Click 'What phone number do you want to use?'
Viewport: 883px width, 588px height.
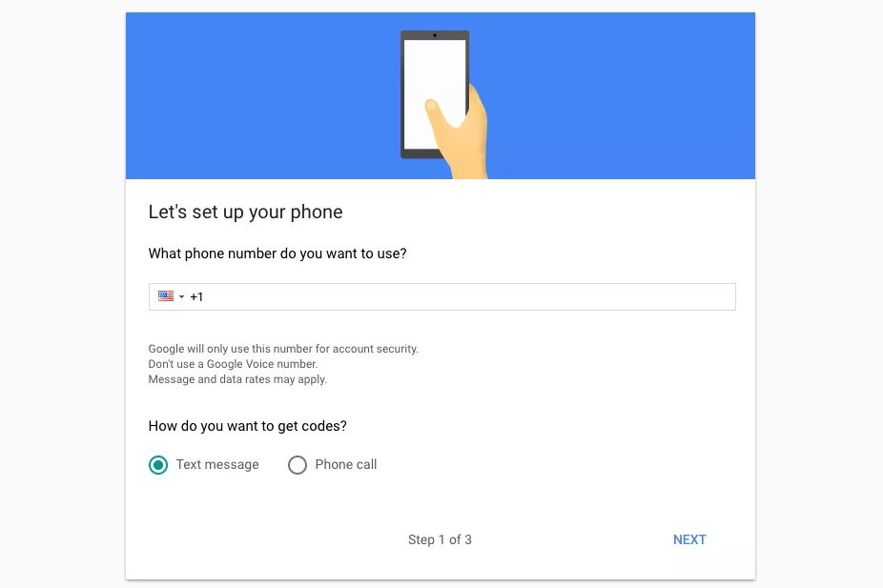[277, 253]
